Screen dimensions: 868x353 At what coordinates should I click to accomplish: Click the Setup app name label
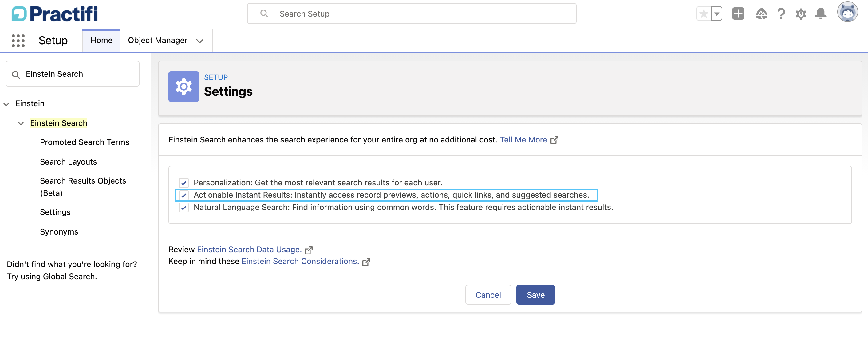tap(53, 41)
